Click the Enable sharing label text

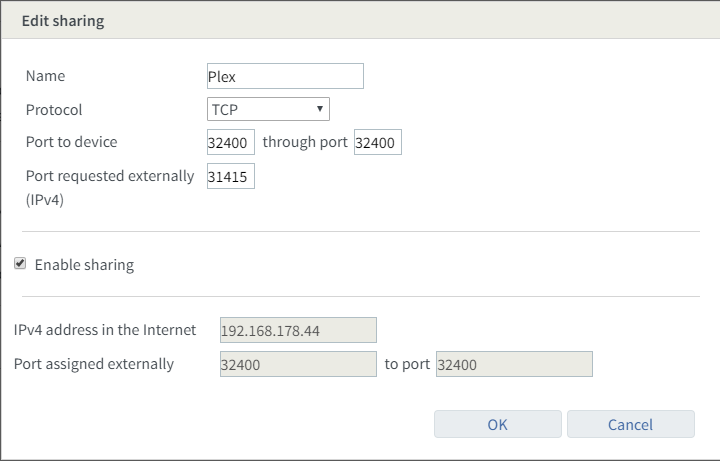[x=84, y=265]
